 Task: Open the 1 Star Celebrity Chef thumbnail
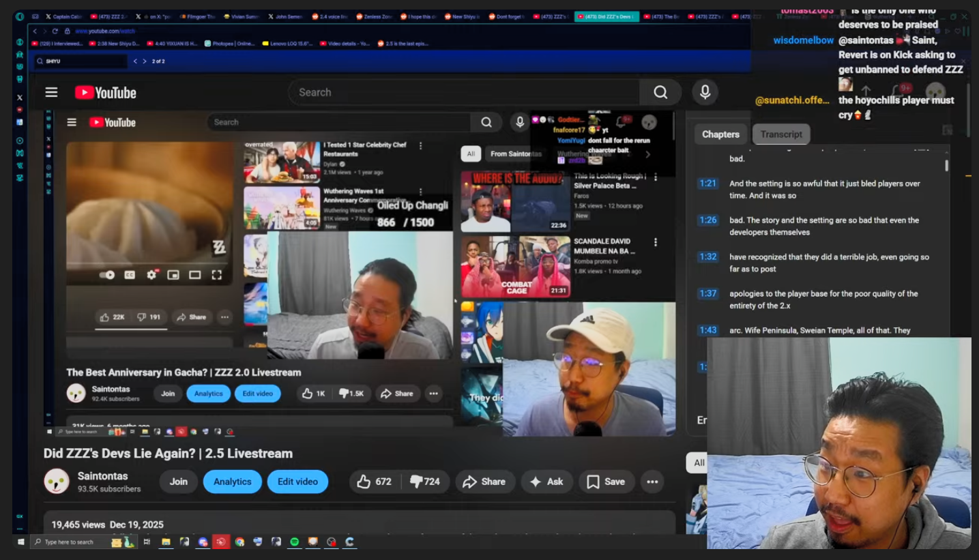(282, 162)
